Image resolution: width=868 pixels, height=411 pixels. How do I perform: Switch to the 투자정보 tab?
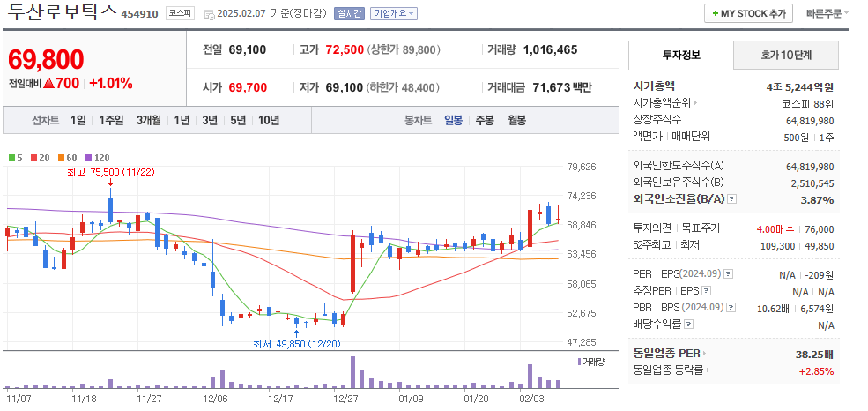point(681,55)
